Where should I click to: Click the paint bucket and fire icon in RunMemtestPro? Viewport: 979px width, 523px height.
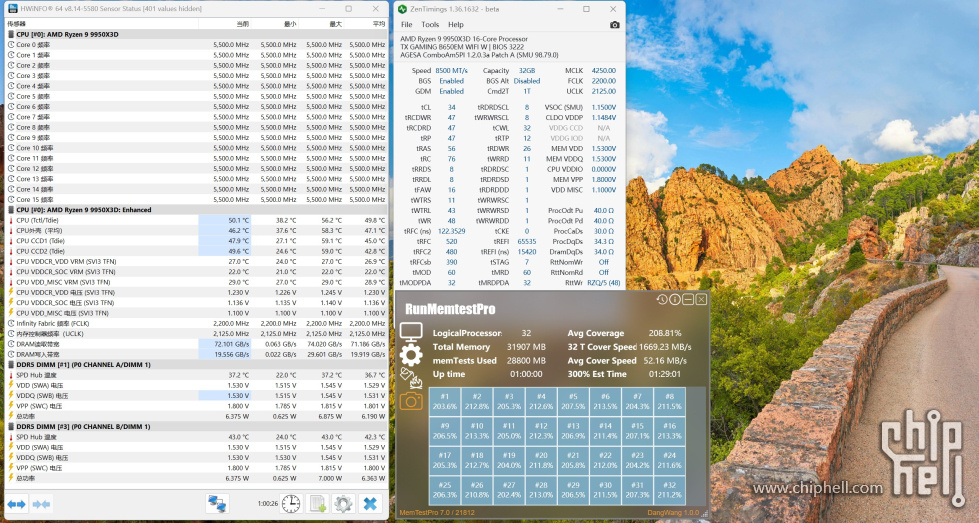coord(411,378)
